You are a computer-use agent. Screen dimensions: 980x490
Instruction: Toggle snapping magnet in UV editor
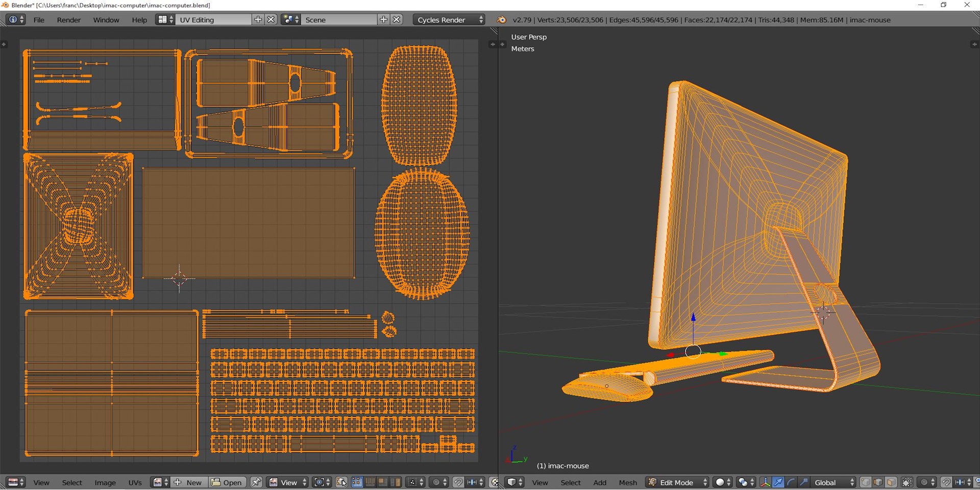pyautogui.click(x=458, y=482)
